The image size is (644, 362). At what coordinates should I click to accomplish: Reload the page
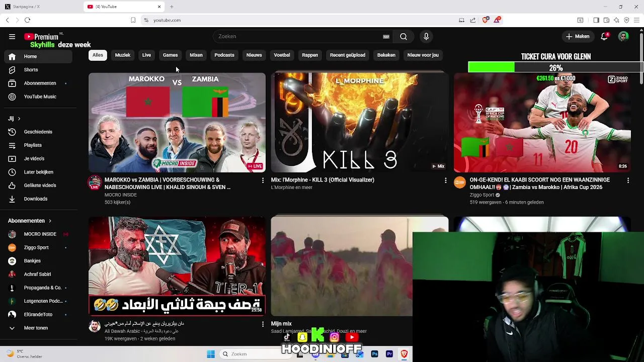pos(27,20)
